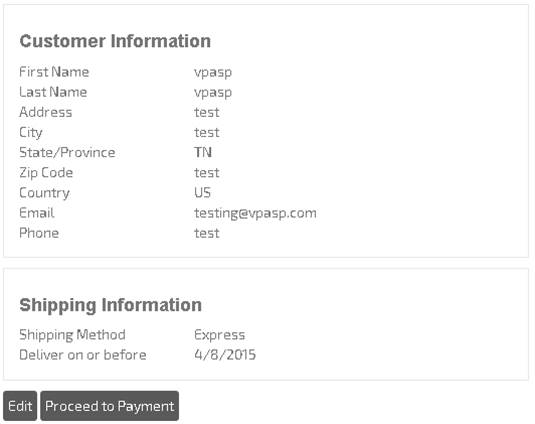The image size is (535, 424).
Task: Click the Proceed to Payment button
Action: point(110,406)
